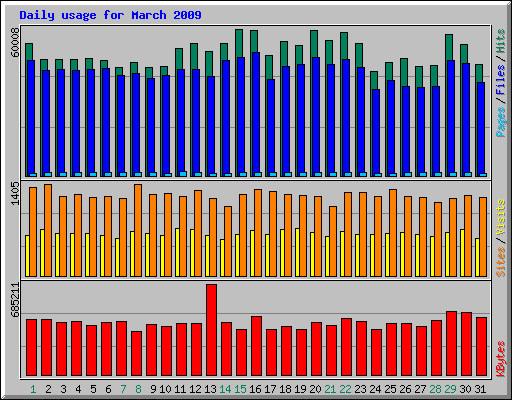Click the 'Sites' legend label
512x400 pixels.
[501, 262]
